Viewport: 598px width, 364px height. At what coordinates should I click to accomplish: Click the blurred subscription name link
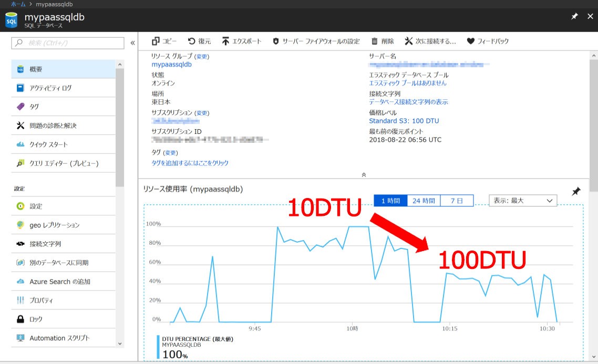[x=176, y=121]
